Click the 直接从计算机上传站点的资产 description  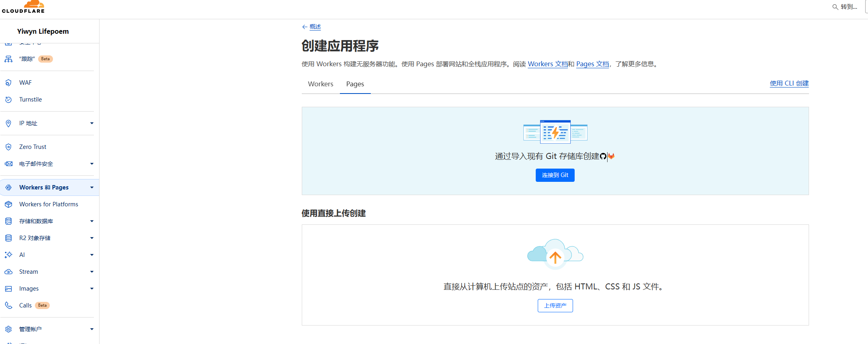click(x=555, y=287)
